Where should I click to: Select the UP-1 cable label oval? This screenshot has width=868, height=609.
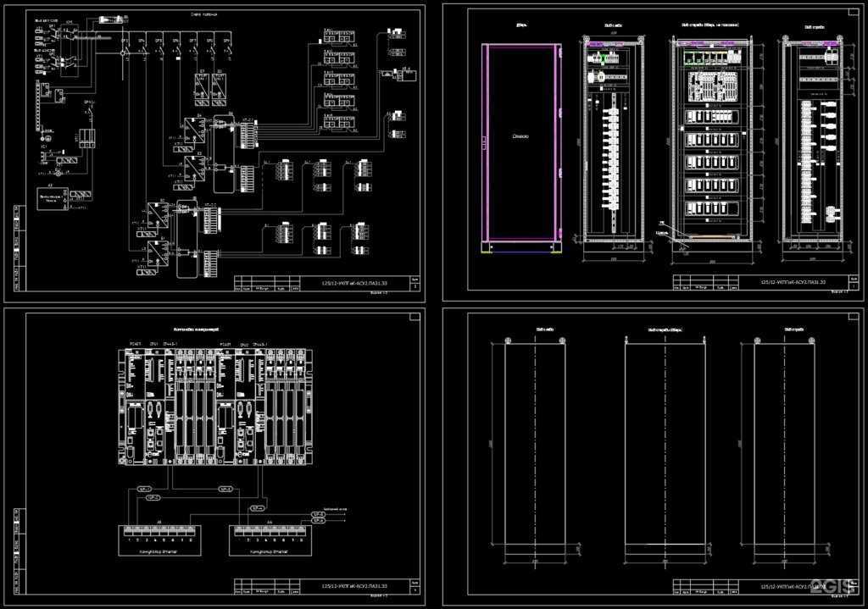click(x=145, y=489)
